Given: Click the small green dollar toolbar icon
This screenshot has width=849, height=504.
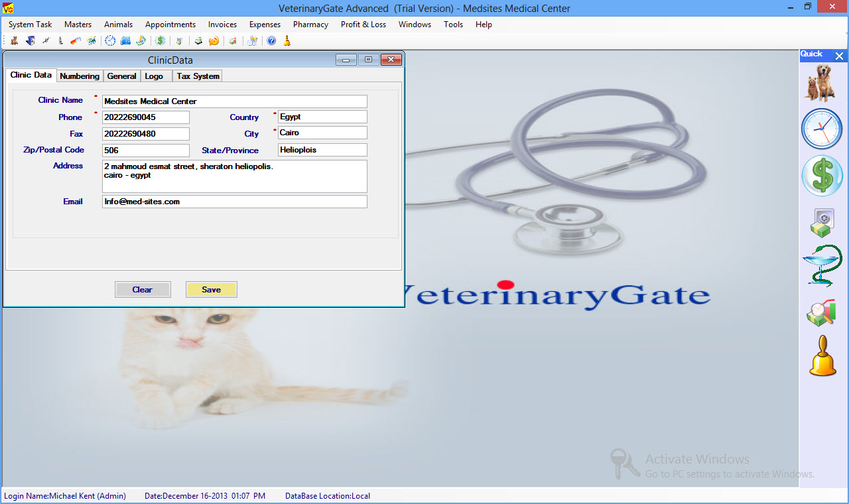Looking at the screenshot, I should click(x=161, y=41).
